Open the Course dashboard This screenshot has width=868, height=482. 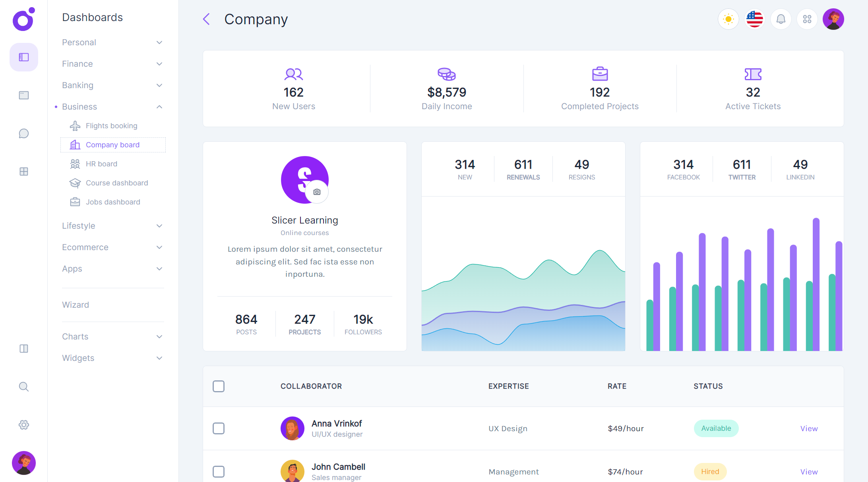coord(116,183)
